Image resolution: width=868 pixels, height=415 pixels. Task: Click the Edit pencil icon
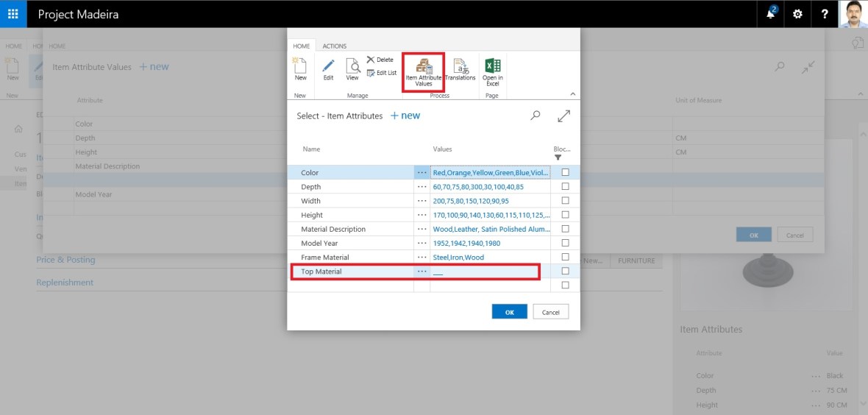tap(328, 67)
